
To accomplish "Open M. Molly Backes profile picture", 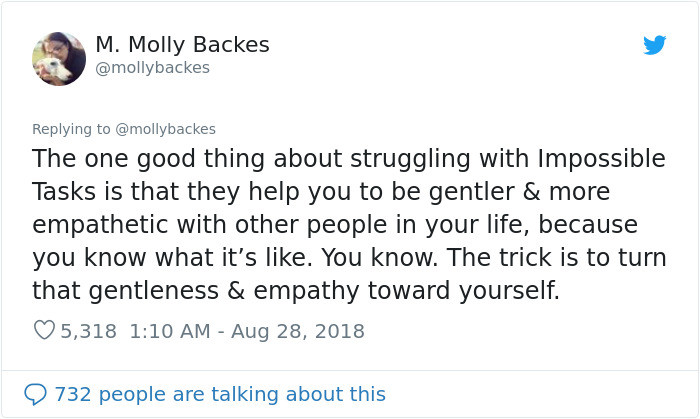I will [x=59, y=58].
